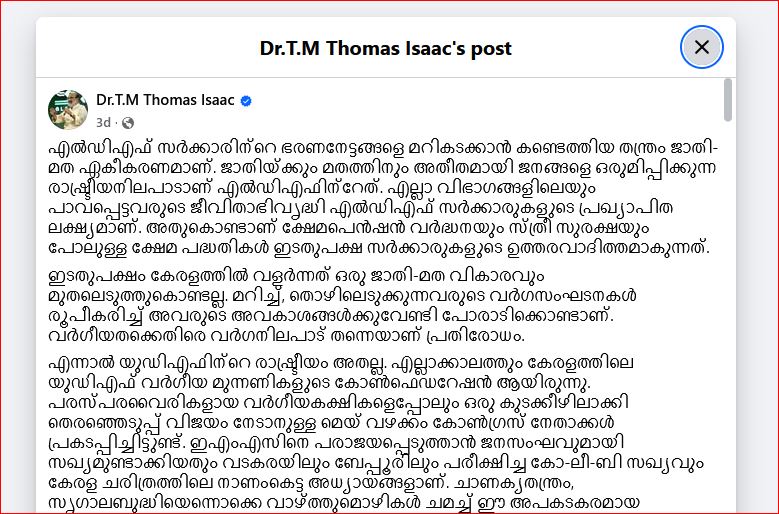Screen dimensions: 779x514
Task: Close the Dr.T.M Thomas Isaac's post dialog
Action: pyautogui.click(x=701, y=47)
